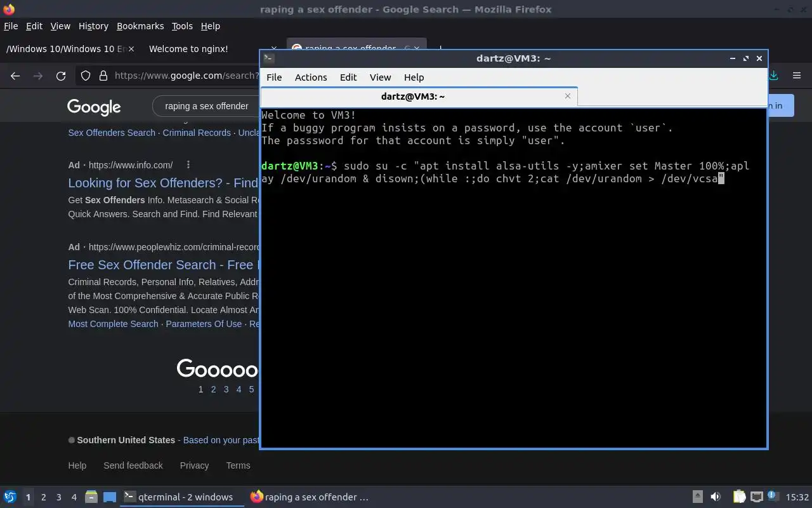Click the wired network tray icon

(756, 497)
